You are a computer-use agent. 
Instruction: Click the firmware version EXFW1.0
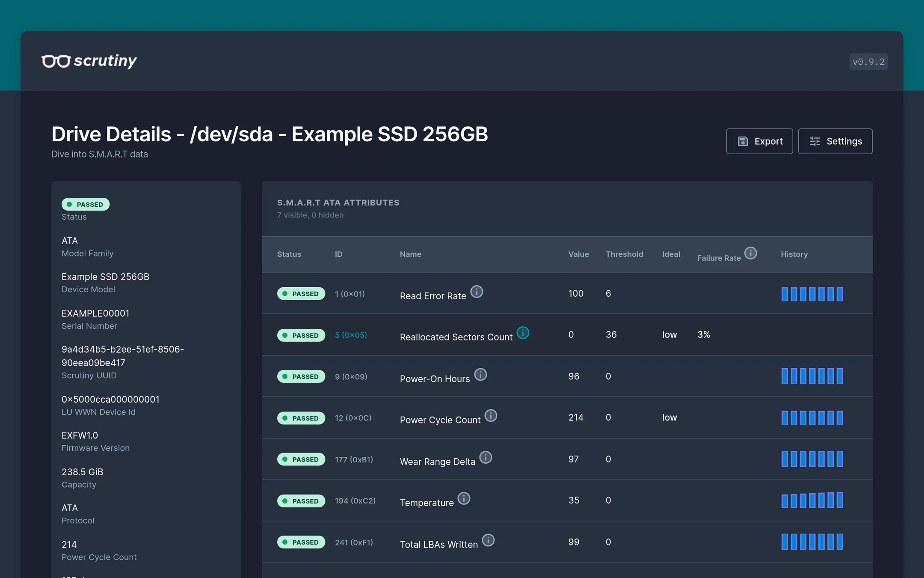pyautogui.click(x=80, y=435)
